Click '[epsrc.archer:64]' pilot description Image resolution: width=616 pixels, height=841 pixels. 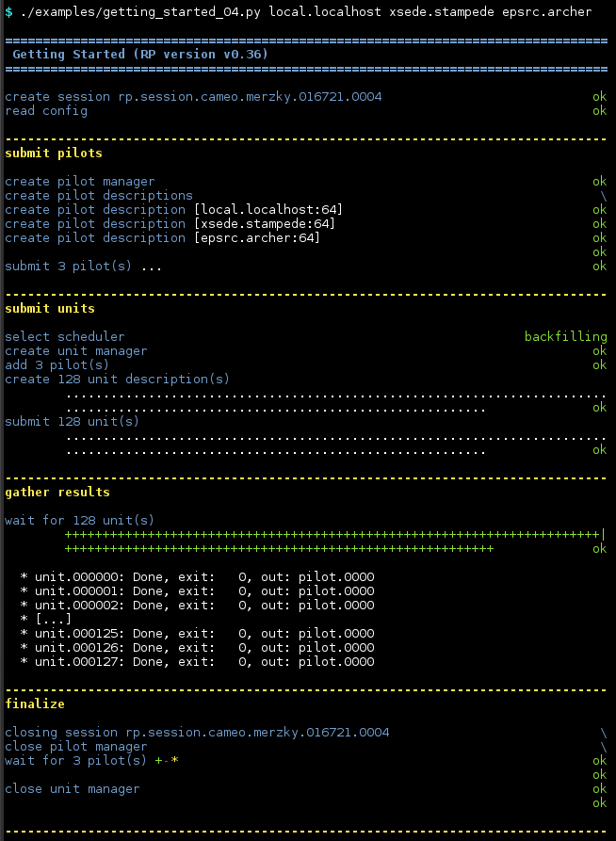[257, 237]
